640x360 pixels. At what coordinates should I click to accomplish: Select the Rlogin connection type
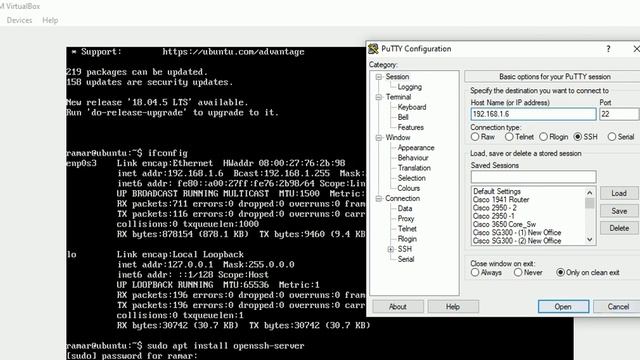point(553,137)
